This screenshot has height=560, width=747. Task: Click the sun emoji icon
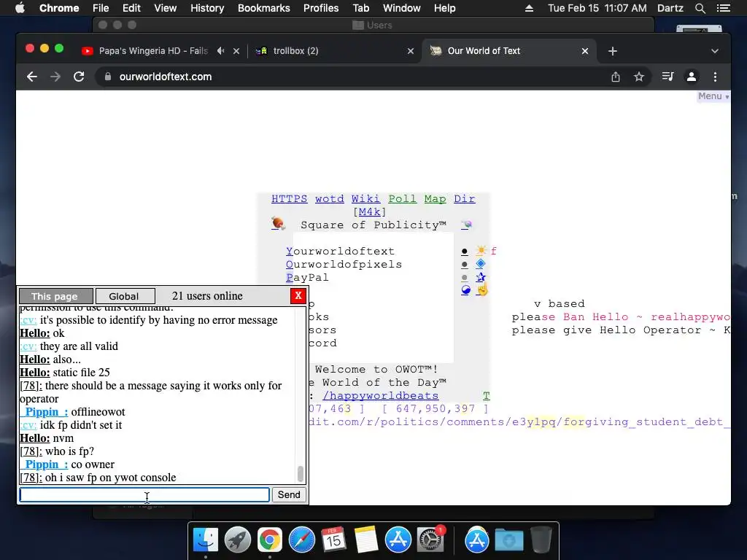[481, 251]
